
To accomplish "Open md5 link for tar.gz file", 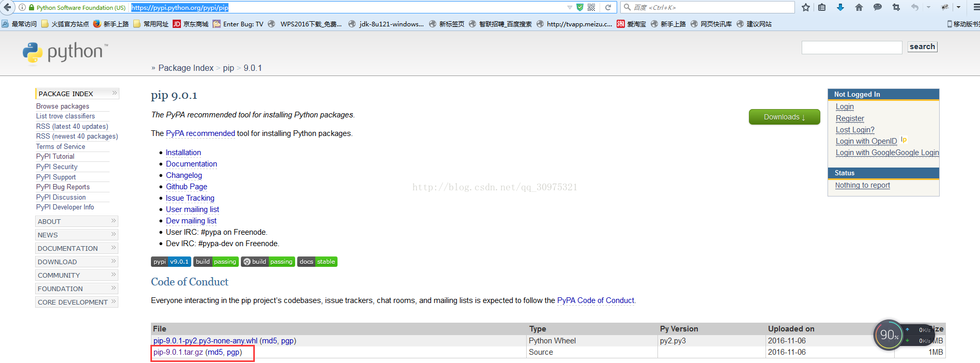I will (215, 352).
